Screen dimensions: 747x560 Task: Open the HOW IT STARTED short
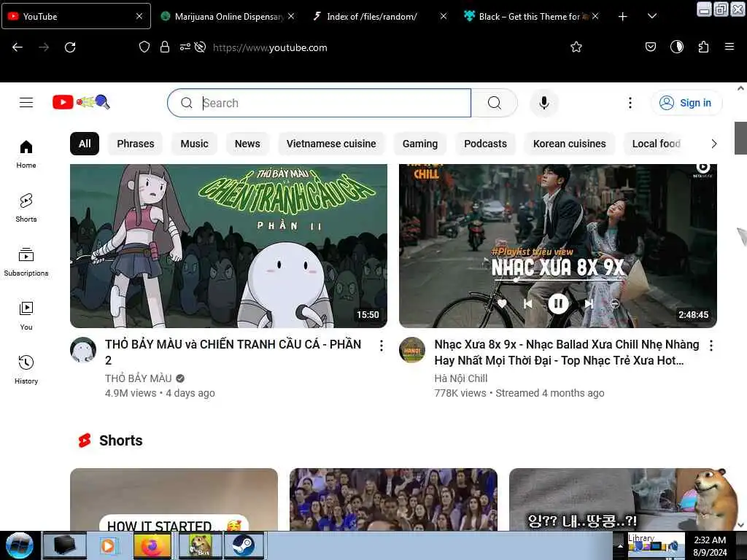(174, 499)
